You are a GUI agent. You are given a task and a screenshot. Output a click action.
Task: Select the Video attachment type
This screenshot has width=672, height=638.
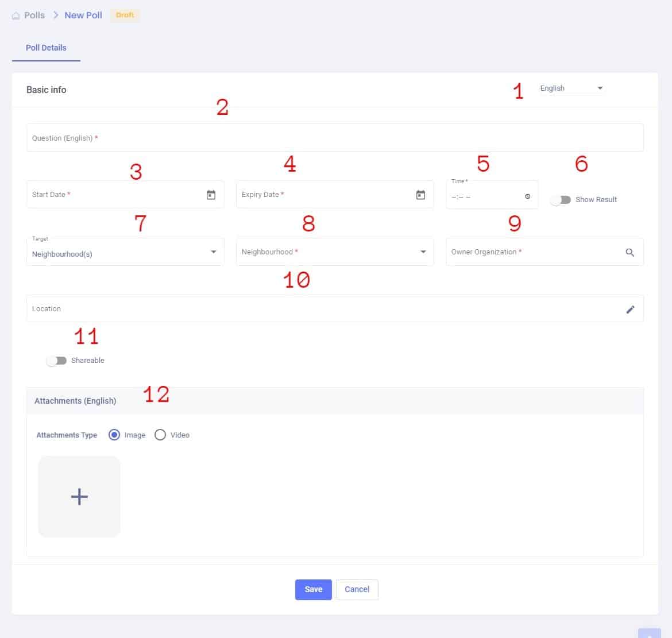click(x=160, y=435)
